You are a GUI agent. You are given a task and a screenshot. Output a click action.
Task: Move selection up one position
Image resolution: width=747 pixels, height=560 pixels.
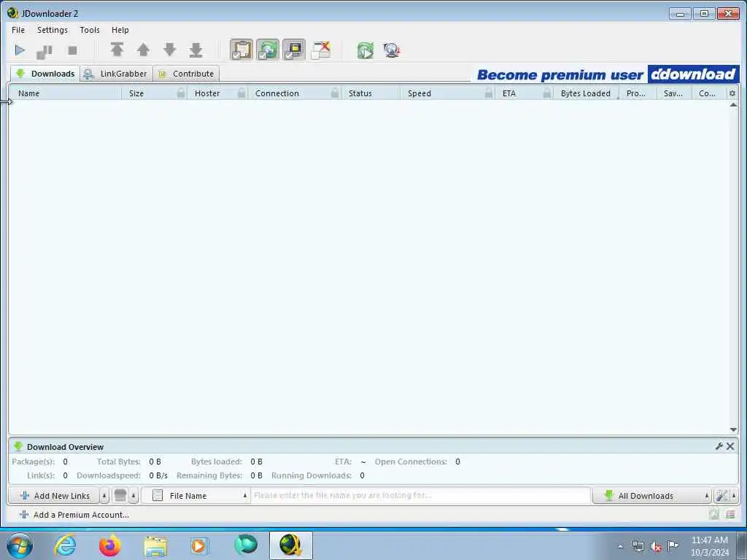click(144, 50)
